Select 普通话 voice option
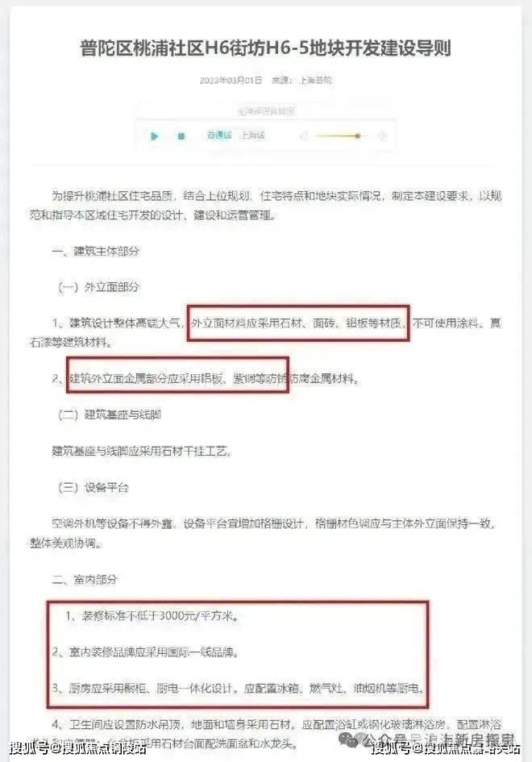The height and width of the screenshot is (762, 532). pos(218,135)
